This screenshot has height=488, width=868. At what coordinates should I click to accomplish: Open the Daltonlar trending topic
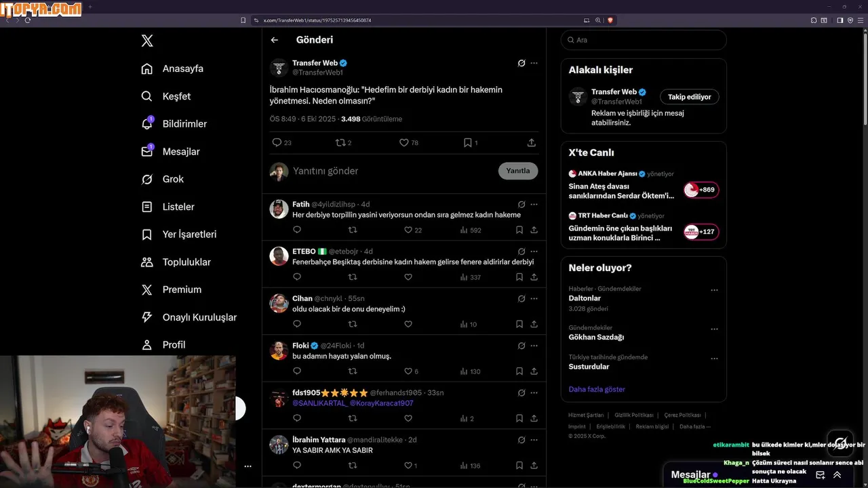tap(585, 298)
